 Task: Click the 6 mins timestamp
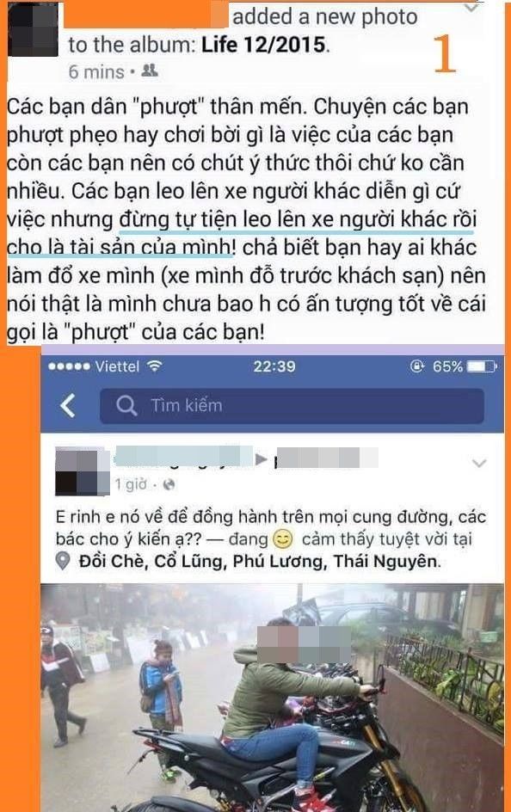tap(96, 71)
